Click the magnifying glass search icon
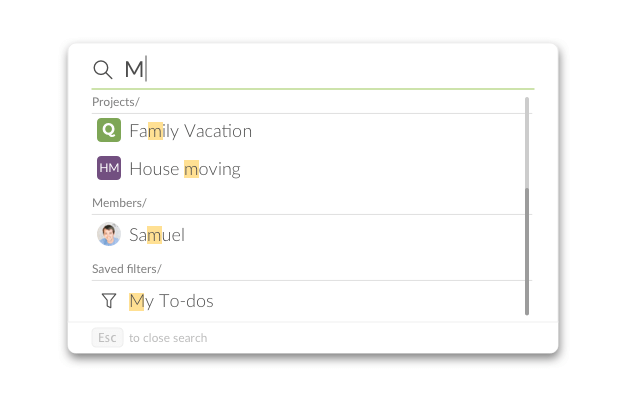This screenshot has width=626, height=396. (103, 69)
